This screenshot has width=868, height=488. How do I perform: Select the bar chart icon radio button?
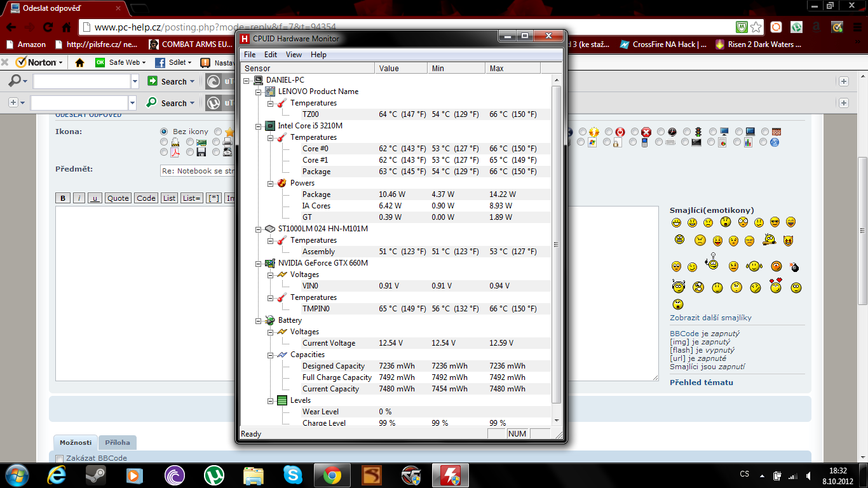tap(738, 142)
